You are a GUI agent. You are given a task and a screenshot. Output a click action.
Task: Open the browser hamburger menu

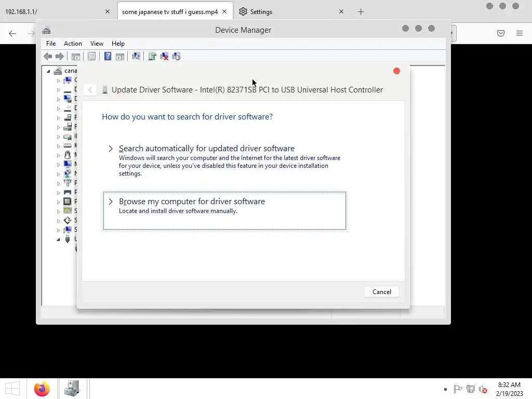520,33
